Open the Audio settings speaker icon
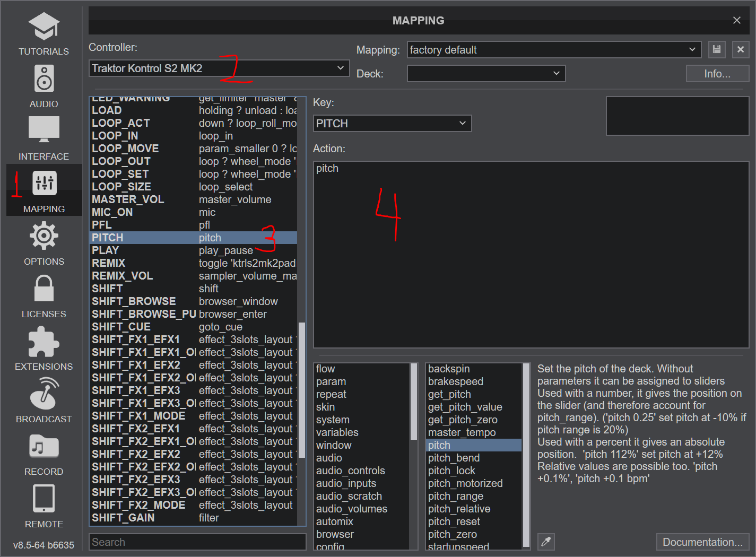The height and width of the screenshot is (557, 756). (x=44, y=79)
